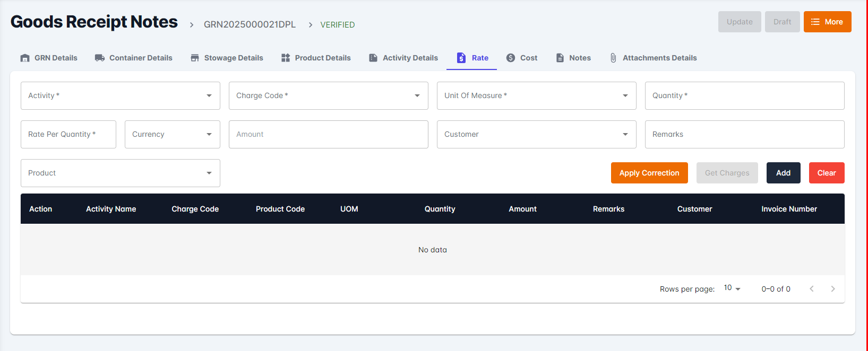868x351 pixels.
Task: Click the GRN Details warehouse icon
Action: 25,58
